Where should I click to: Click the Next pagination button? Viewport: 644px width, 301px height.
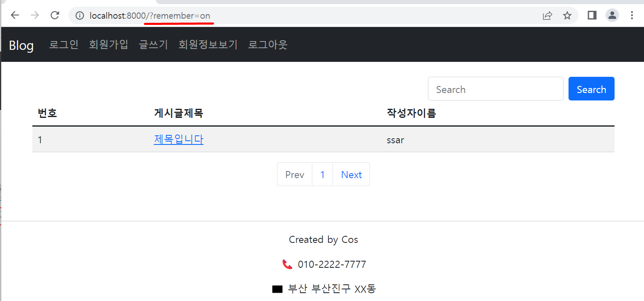[351, 174]
